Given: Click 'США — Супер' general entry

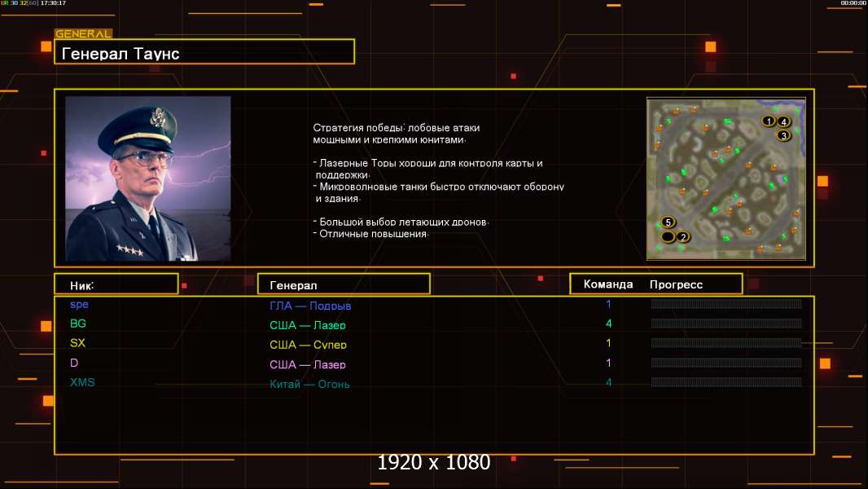Looking at the screenshot, I should 308,345.
